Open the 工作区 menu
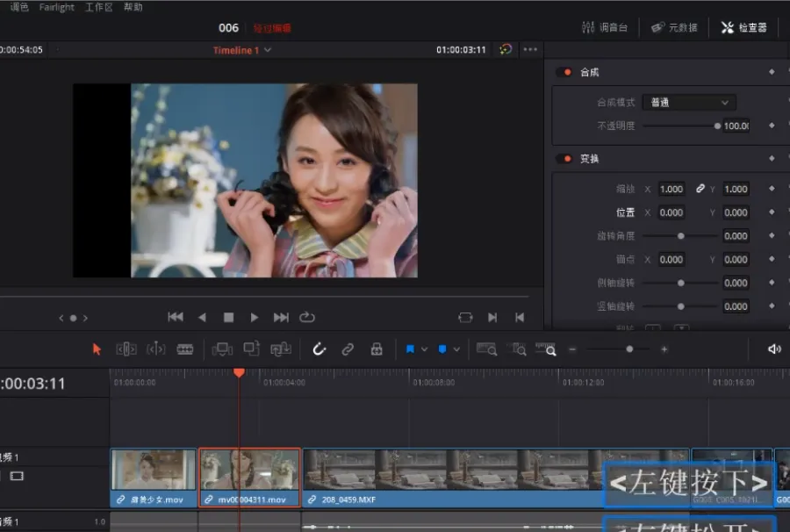Viewport: 790px width, 532px height. pyautogui.click(x=98, y=7)
